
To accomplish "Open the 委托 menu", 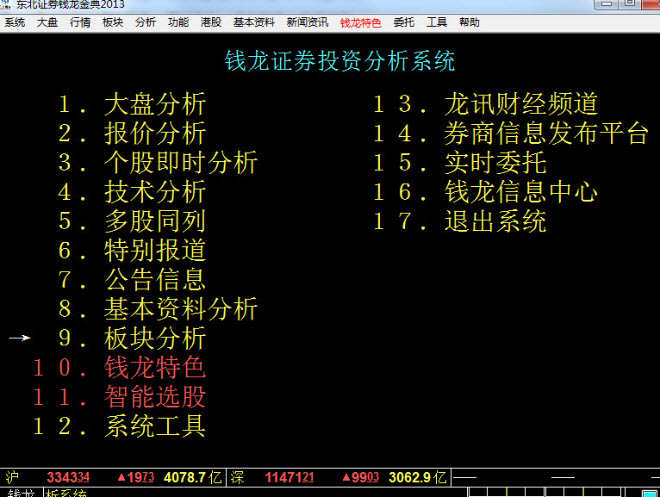I will [x=404, y=22].
